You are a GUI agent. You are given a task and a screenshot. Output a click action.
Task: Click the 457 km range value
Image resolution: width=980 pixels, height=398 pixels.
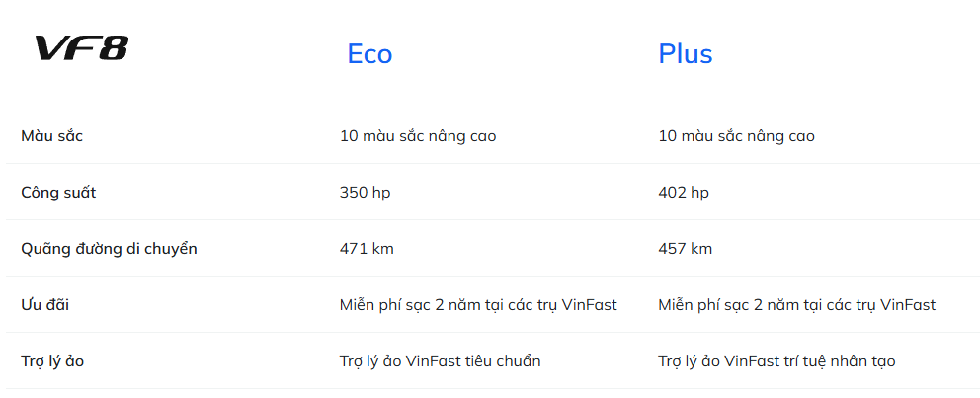tap(685, 249)
